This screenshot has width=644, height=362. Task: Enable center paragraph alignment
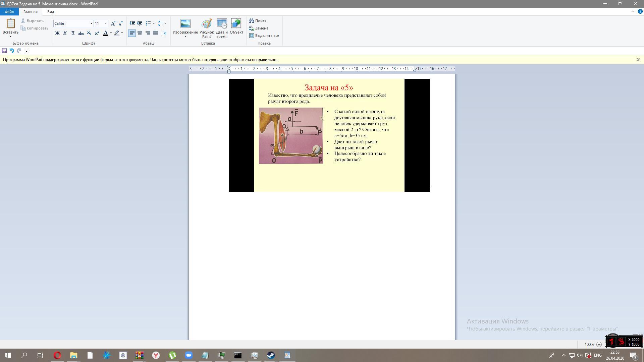click(140, 33)
